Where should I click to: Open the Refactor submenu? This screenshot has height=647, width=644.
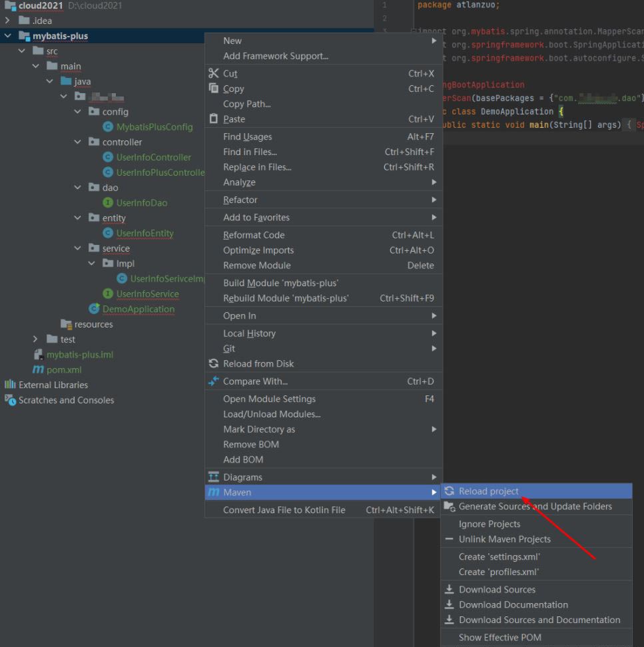(x=240, y=200)
